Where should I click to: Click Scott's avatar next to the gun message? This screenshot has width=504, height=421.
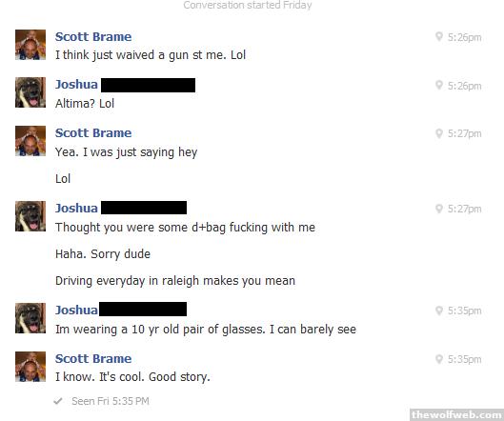(x=30, y=45)
